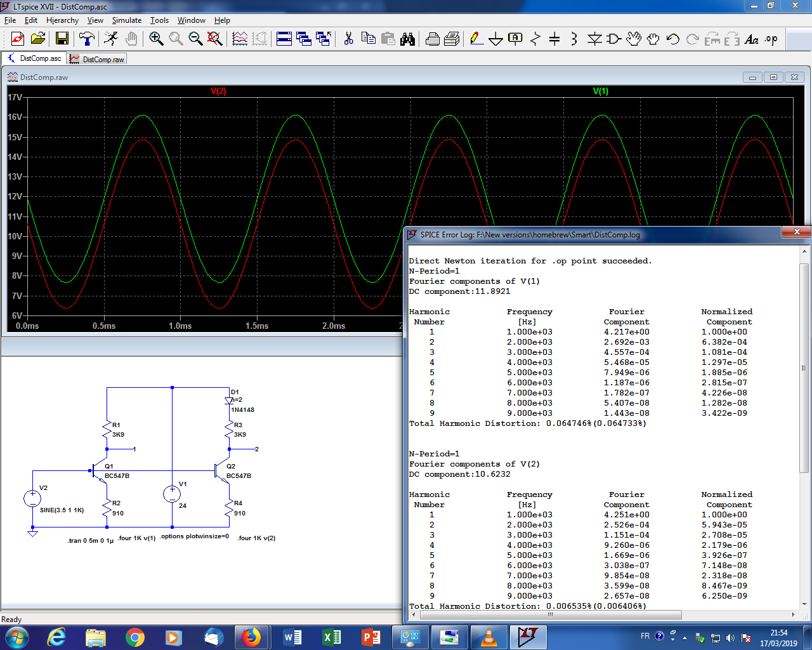Image resolution: width=812 pixels, height=650 pixels.
Task: Open Excel from the taskbar
Action: (332, 637)
